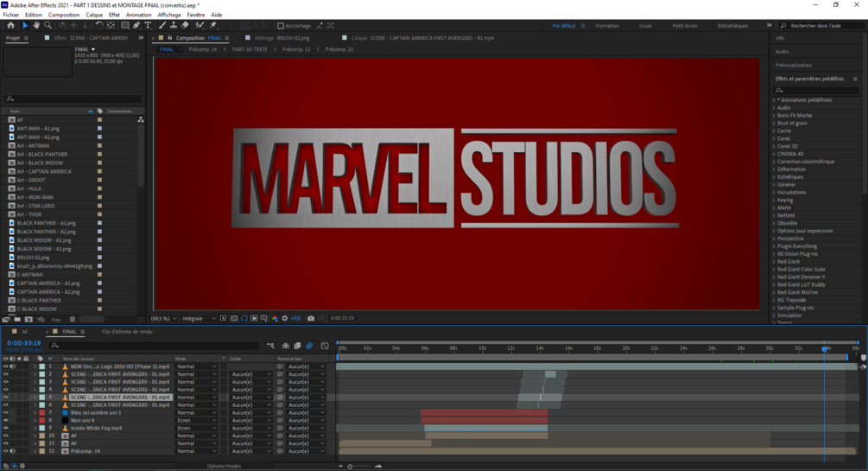Mute audio of layer 1
This screenshot has width=868, height=471.
pos(12,366)
